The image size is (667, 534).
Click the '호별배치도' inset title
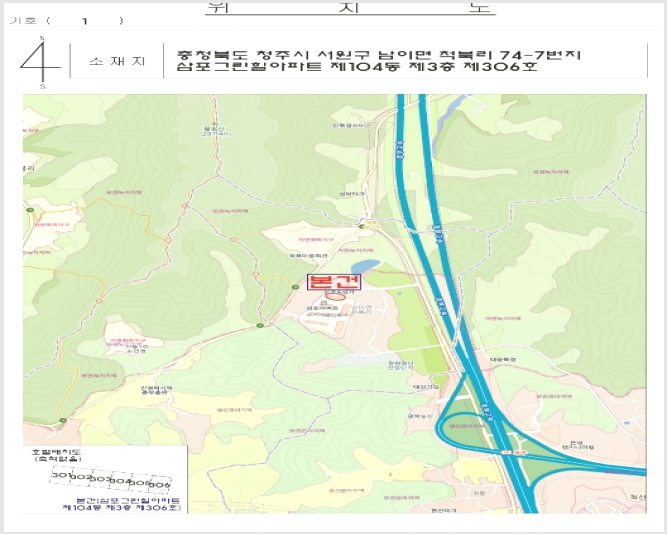point(56,452)
